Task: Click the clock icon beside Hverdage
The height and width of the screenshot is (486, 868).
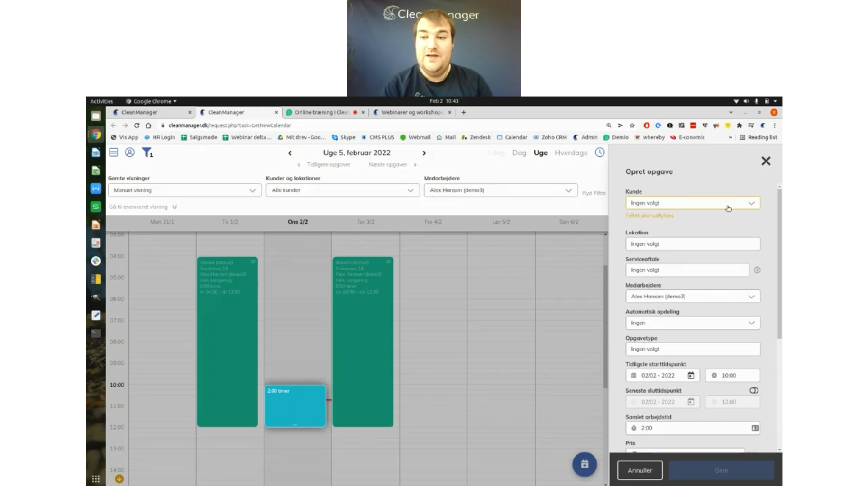Action: point(600,153)
